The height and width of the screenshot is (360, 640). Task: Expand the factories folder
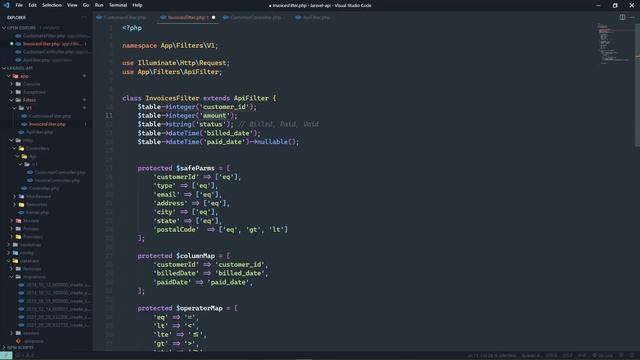46,269
